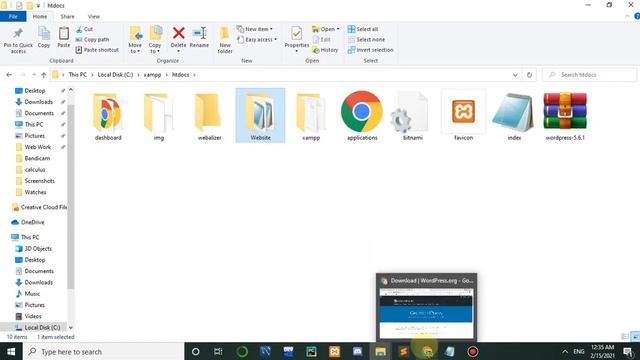
Task: Click Local Disk (C:) in breadcrumb
Action: point(115,75)
